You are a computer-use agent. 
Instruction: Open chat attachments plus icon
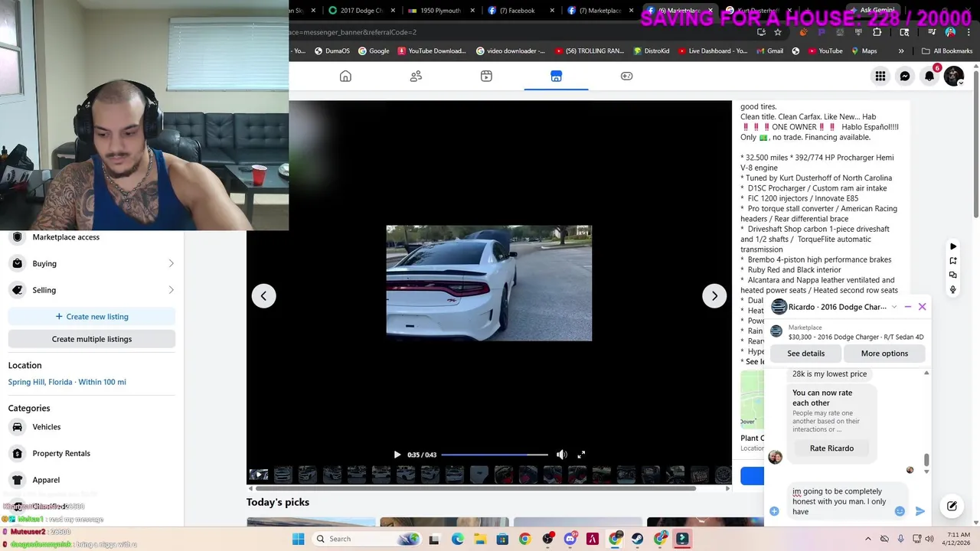pos(774,511)
